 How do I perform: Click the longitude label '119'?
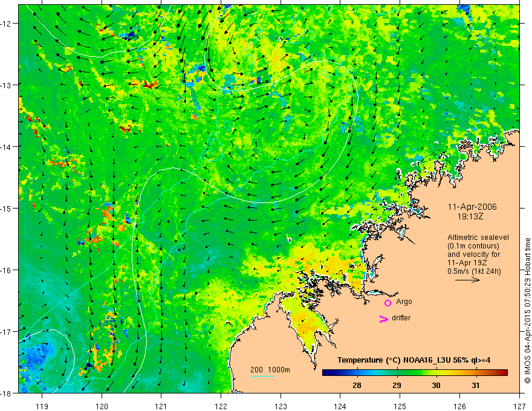(42, 406)
